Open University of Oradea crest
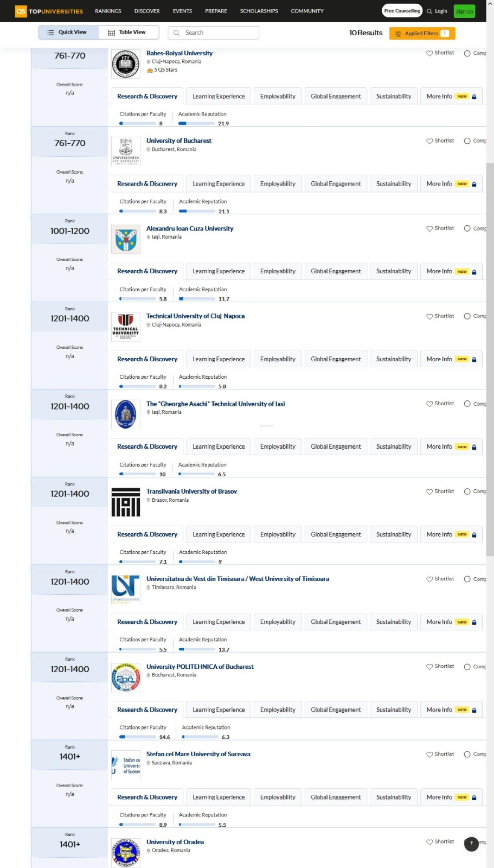Screen dimensions: 494x868 126,852
